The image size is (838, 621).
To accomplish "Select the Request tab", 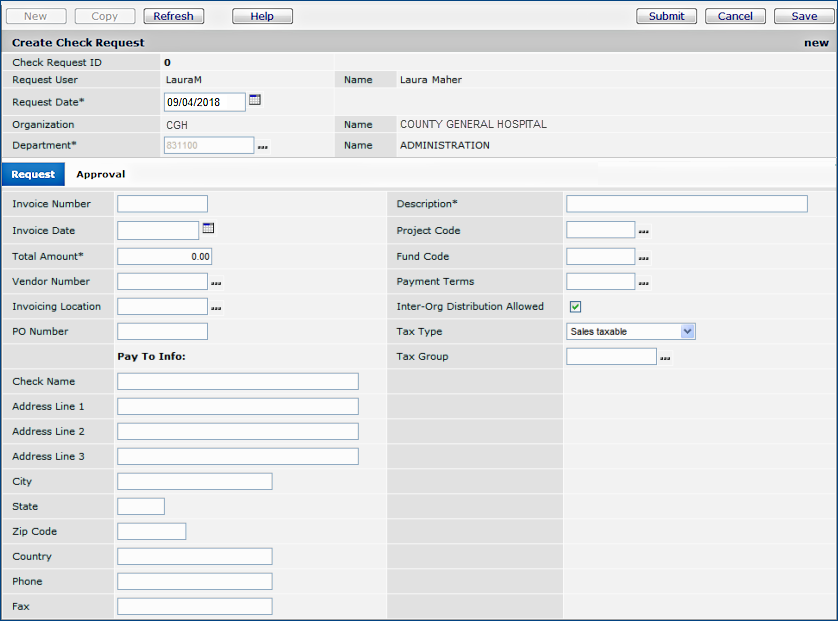I will tap(33, 174).
